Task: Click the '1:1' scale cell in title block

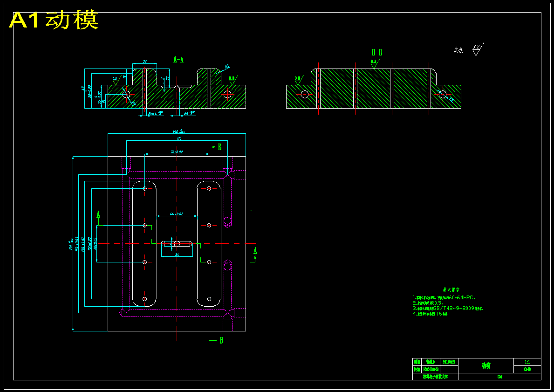Action: 527,362
